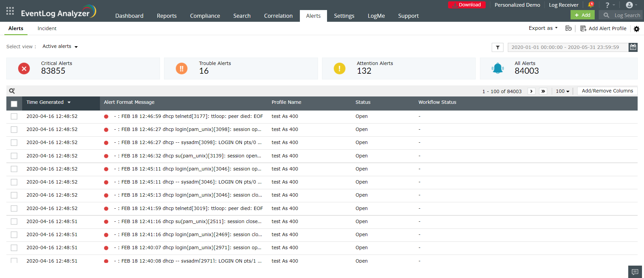The image size is (644, 278).
Task: Check the first alert row checkbox
Action: tap(14, 116)
